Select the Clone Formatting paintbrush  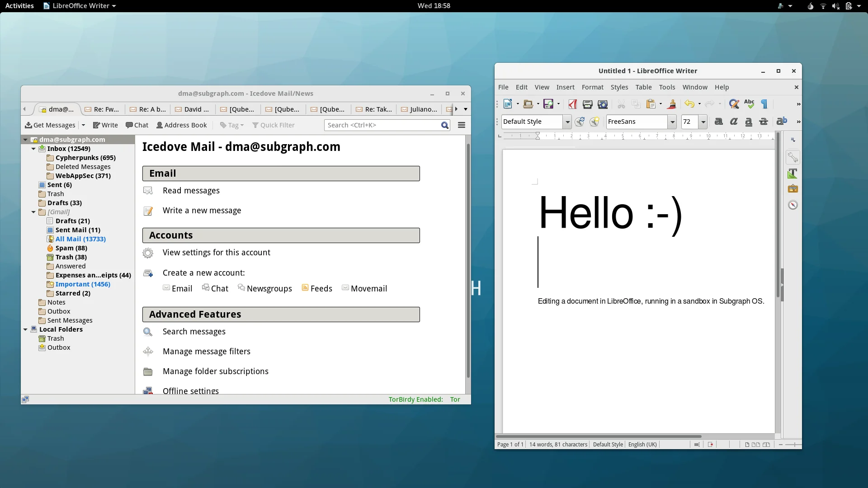click(x=671, y=104)
